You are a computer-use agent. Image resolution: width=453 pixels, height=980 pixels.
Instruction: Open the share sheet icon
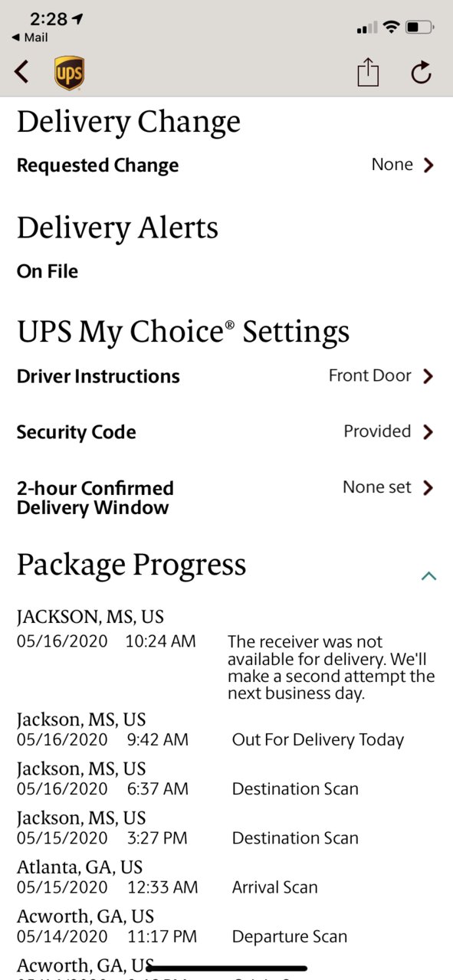(368, 72)
